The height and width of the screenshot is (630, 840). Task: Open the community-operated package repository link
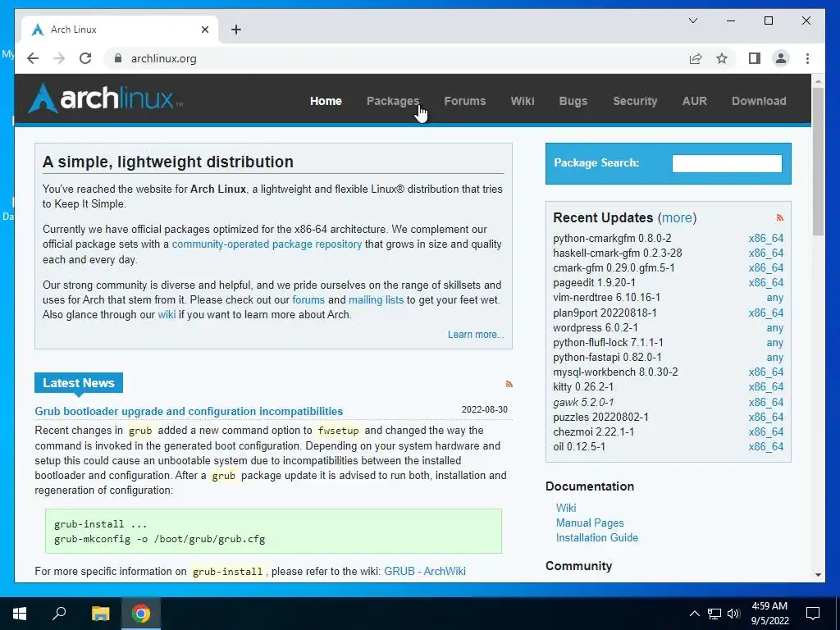(x=267, y=244)
